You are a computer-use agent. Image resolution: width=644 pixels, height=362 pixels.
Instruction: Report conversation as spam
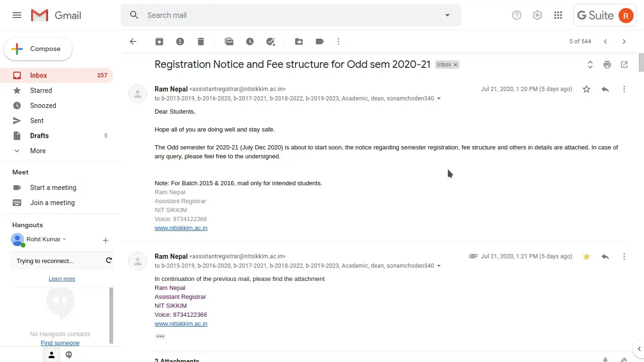[180, 41]
